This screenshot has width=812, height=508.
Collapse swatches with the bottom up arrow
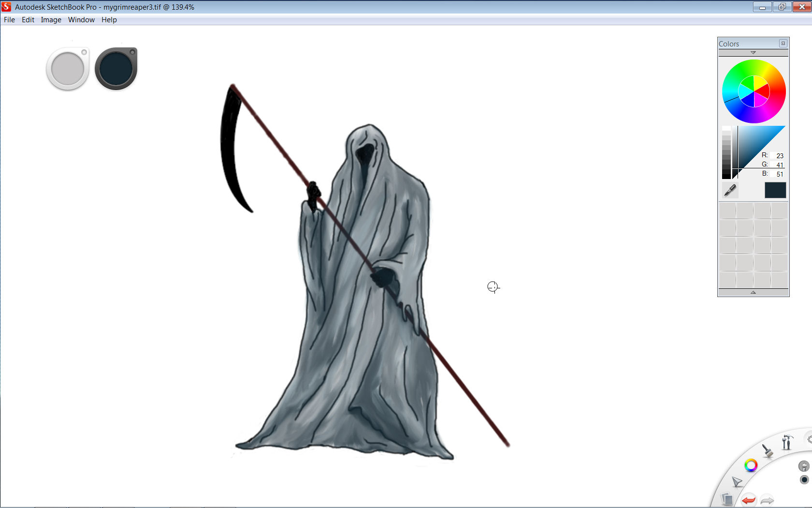tap(753, 292)
